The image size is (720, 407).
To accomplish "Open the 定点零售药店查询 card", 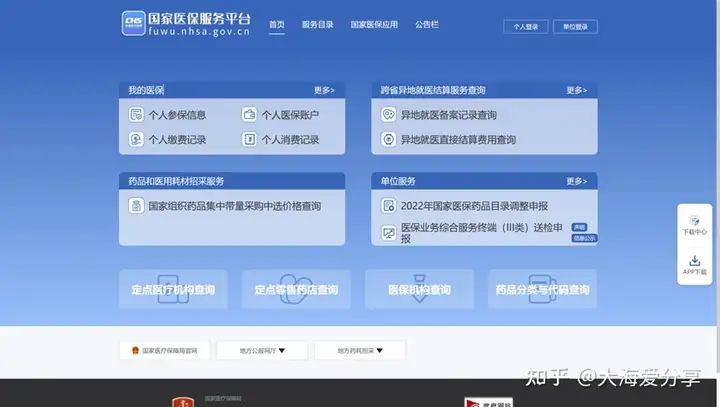I will [296, 289].
